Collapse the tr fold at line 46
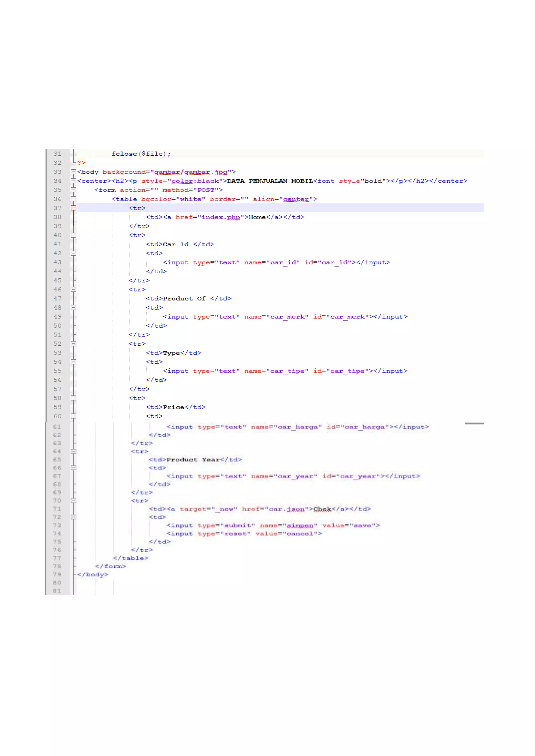Viewport: 535px width, 756px height. (x=73, y=290)
